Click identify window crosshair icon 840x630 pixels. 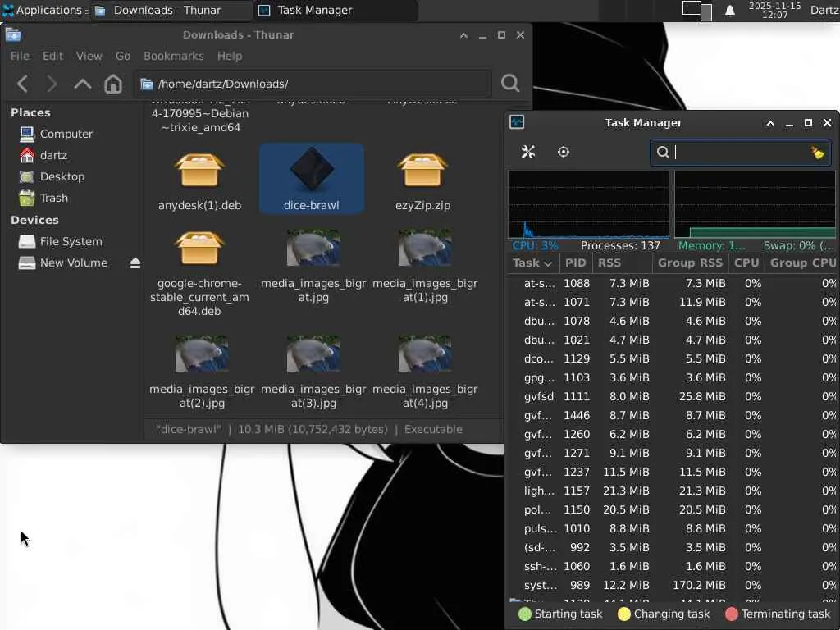tap(563, 152)
